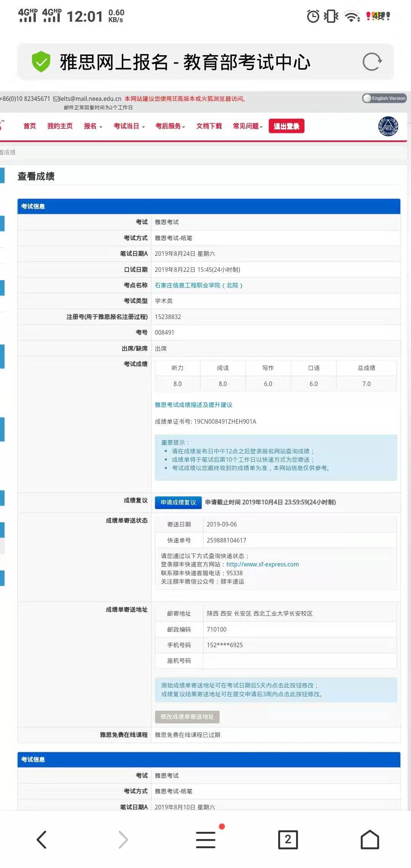This screenshot has width=411, height=868.
Task: Click the candidate number 008491
Action: [164, 333]
